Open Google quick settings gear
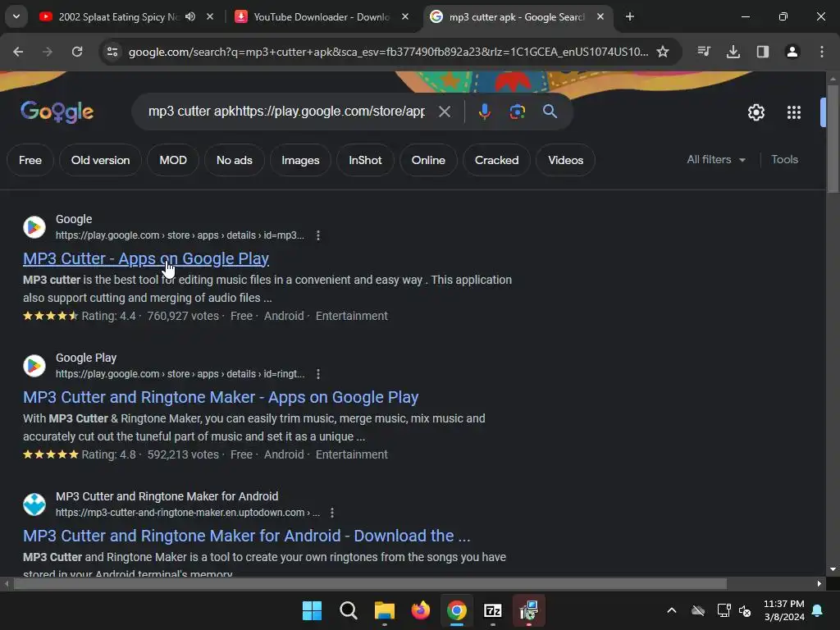Image resolution: width=840 pixels, height=630 pixels. [756, 112]
